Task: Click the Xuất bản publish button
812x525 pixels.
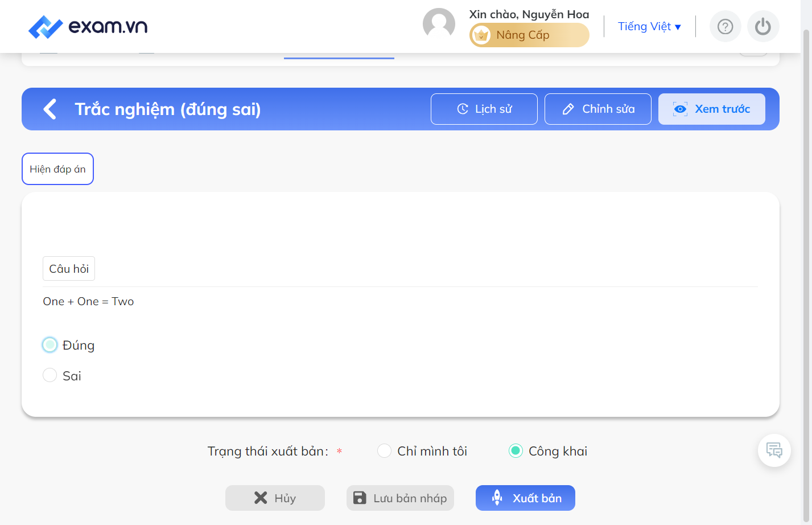Action: pyautogui.click(x=525, y=498)
